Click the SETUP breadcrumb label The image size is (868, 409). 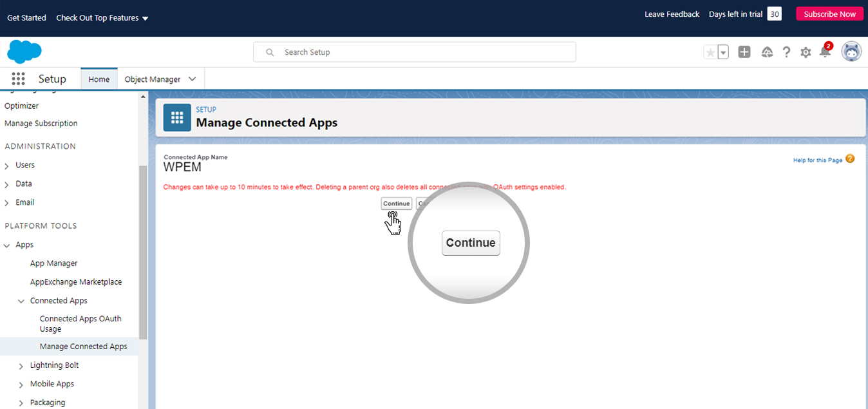[206, 109]
